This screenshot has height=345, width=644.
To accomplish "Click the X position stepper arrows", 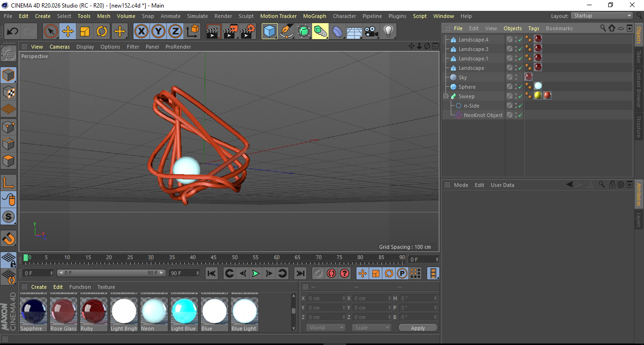I will [344, 298].
